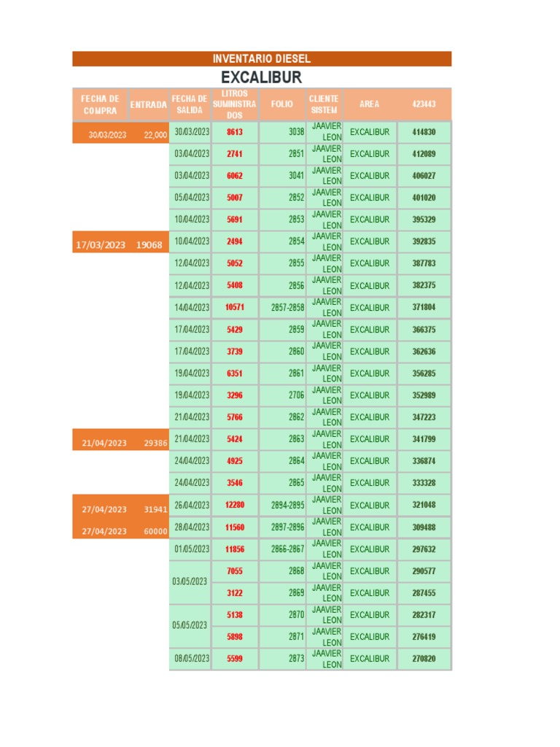Click the 423443 header cell

click(424, 104)
